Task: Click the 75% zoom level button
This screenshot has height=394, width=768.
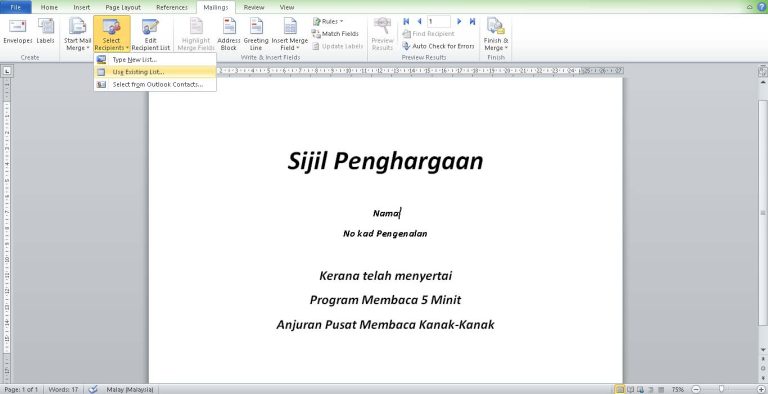Action: click(x=677, y=390)
